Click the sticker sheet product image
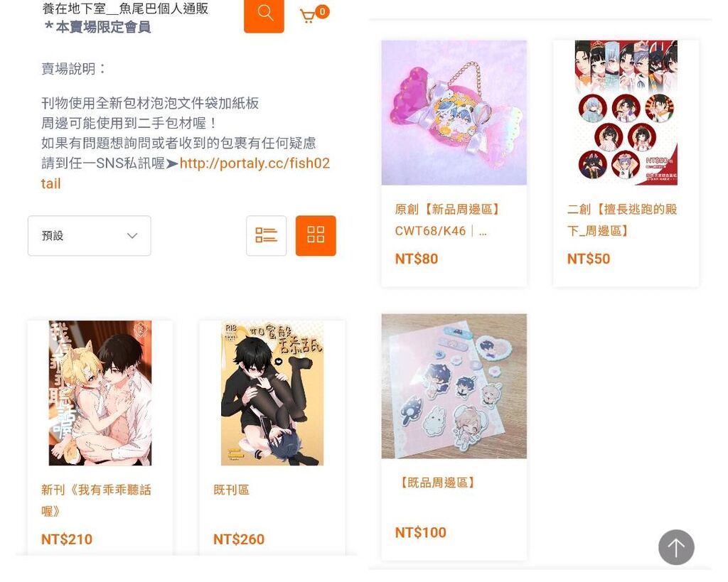Image resolution: width=728 pixels, height=582 pixels. [454, 386]
